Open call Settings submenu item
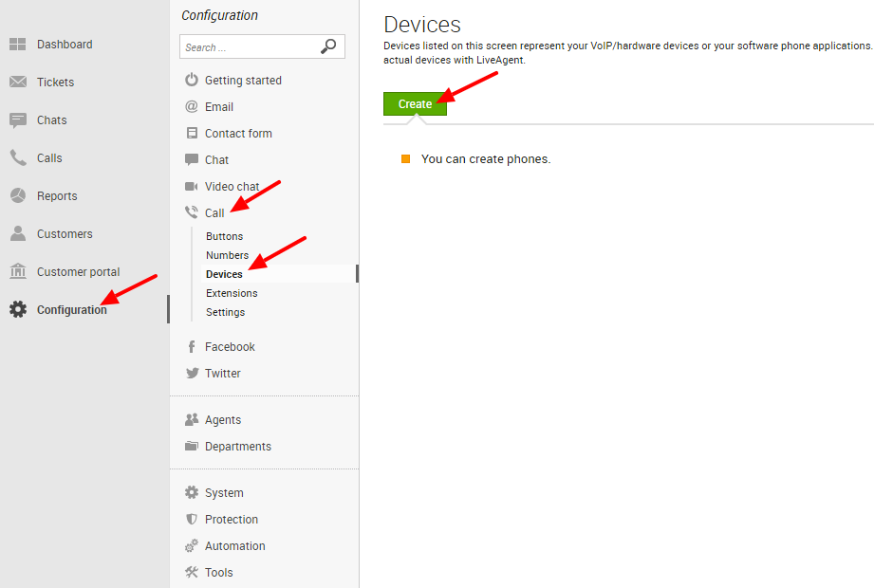 tap(225, 312)
